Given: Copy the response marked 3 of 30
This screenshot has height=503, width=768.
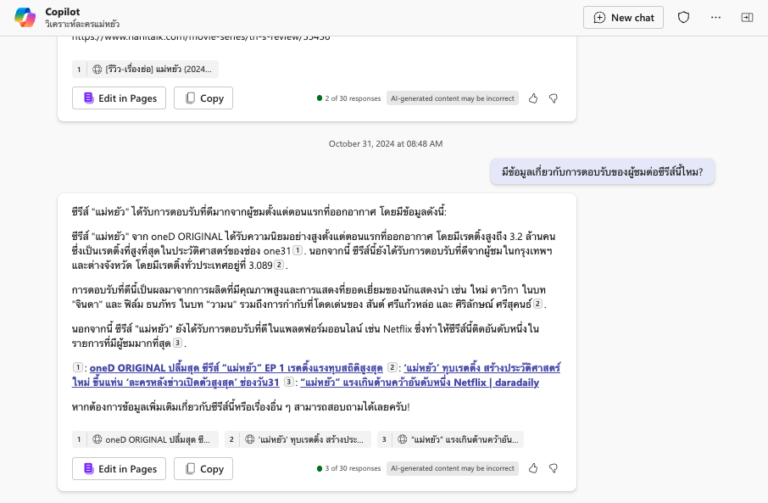Looking at the screenshot, I should [203, 469].
